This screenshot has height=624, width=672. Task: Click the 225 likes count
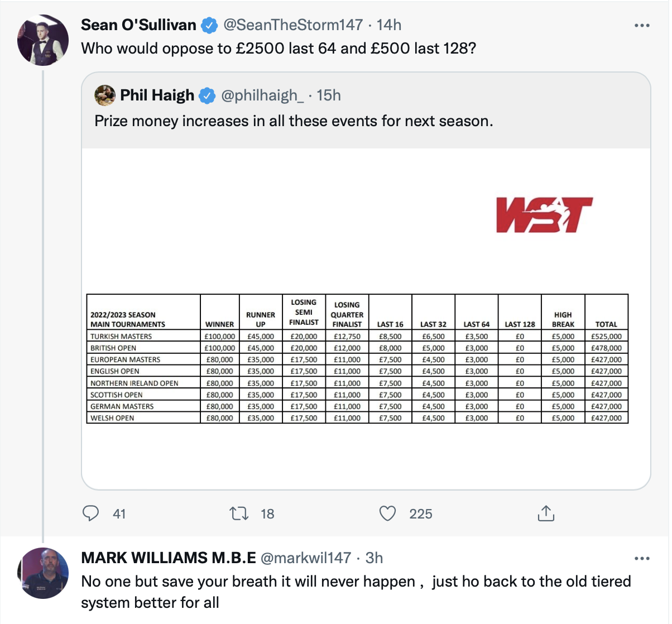[420, 513]
